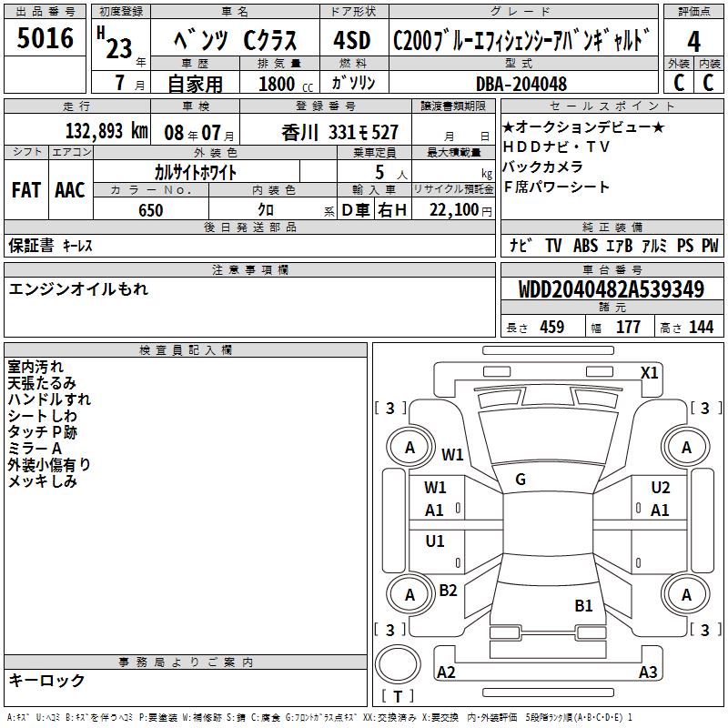Image resolution: width=728 pixels, height=728 pixels.
Task: Click the B2 mark near the rear wheel
Action: 448,591
